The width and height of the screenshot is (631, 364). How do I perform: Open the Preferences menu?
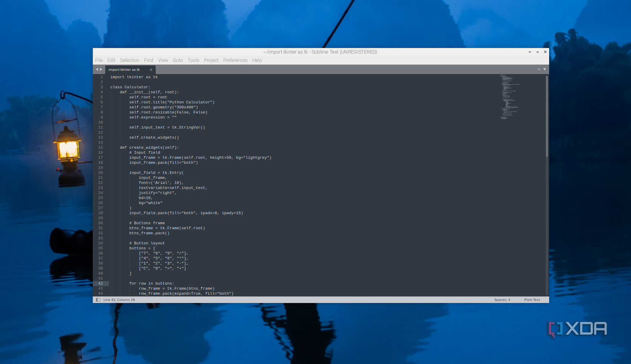pyautogui.click(x=235, y=60)
